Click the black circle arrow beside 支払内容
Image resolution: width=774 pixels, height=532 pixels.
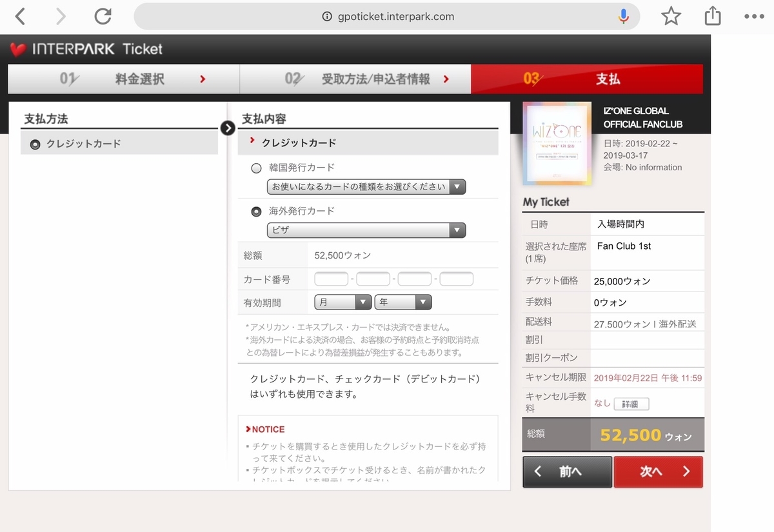point(228,128)
